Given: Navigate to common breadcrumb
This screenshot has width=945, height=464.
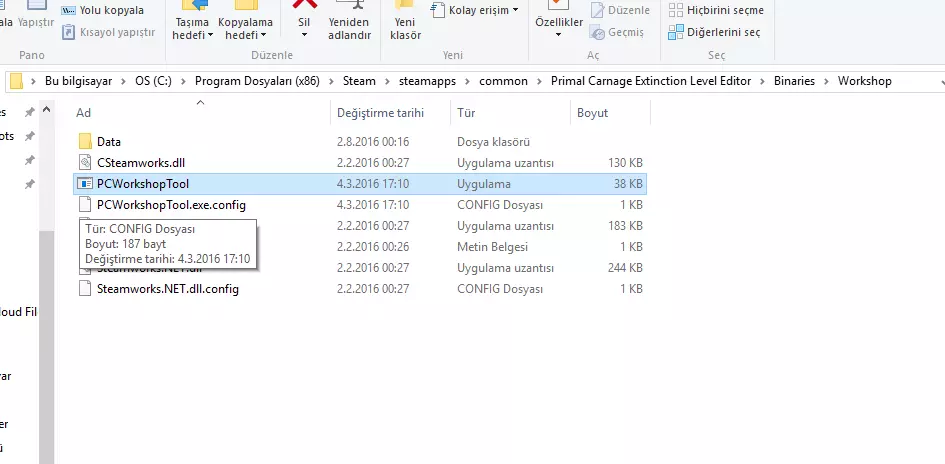Looking at the screenshot, I should point(503,81).
